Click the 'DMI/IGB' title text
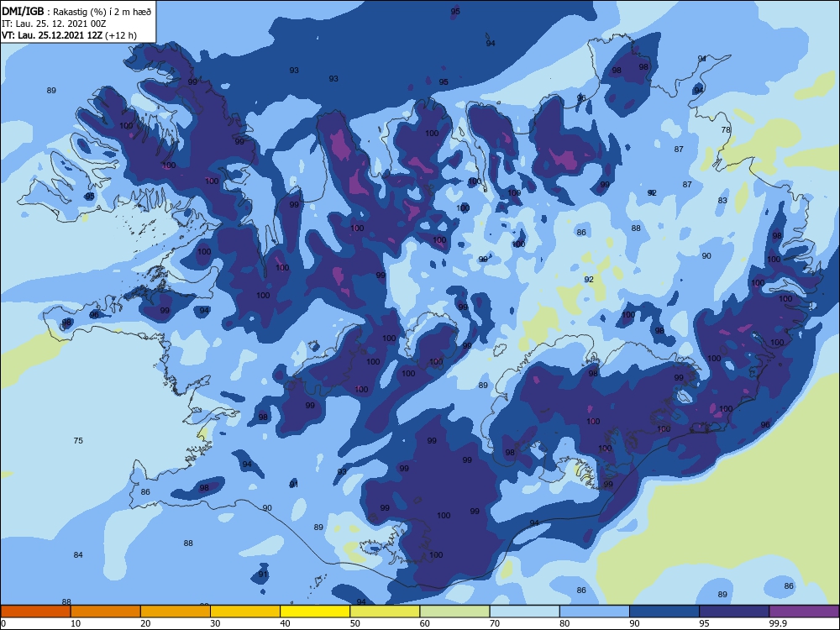840x630 pixels. [x=23, y=11]
